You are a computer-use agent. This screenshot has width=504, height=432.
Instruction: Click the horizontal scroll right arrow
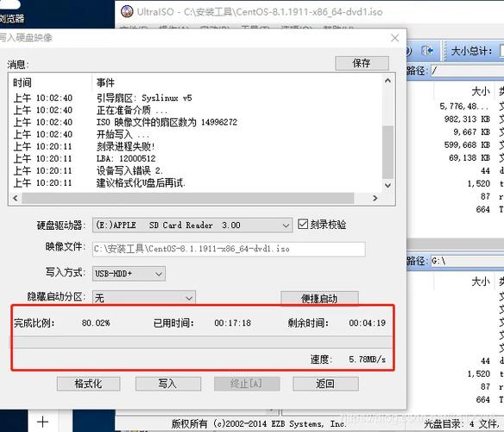click(x=375, y=198)
